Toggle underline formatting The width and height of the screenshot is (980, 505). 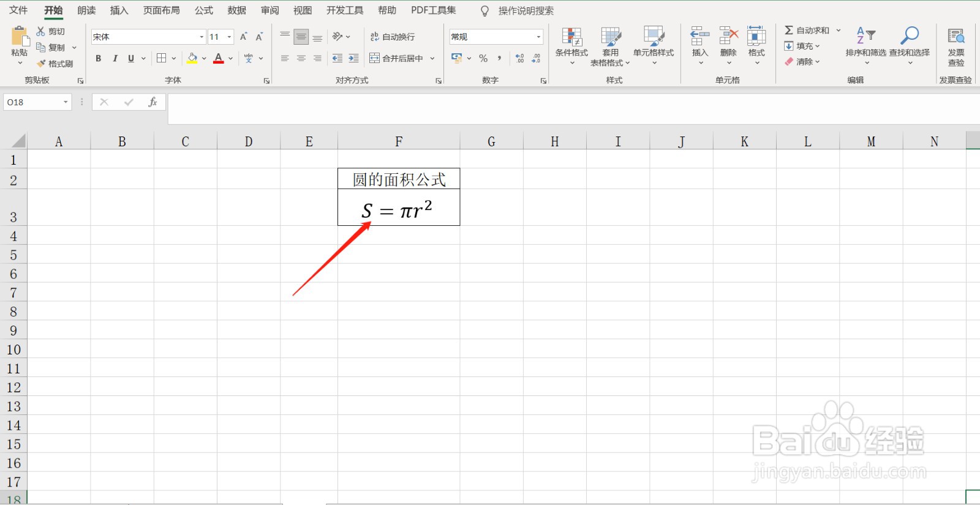click(x=131, y=58)
